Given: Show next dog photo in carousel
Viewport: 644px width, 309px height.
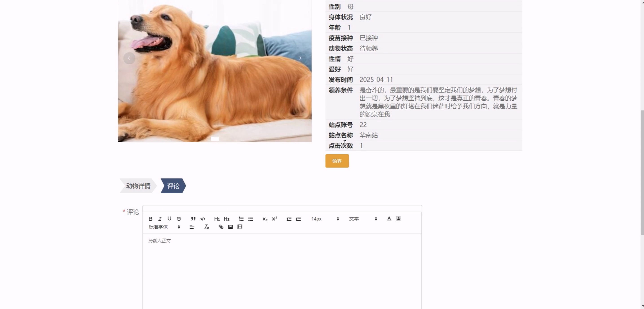Looking at the screenshot, I should 300,58.
